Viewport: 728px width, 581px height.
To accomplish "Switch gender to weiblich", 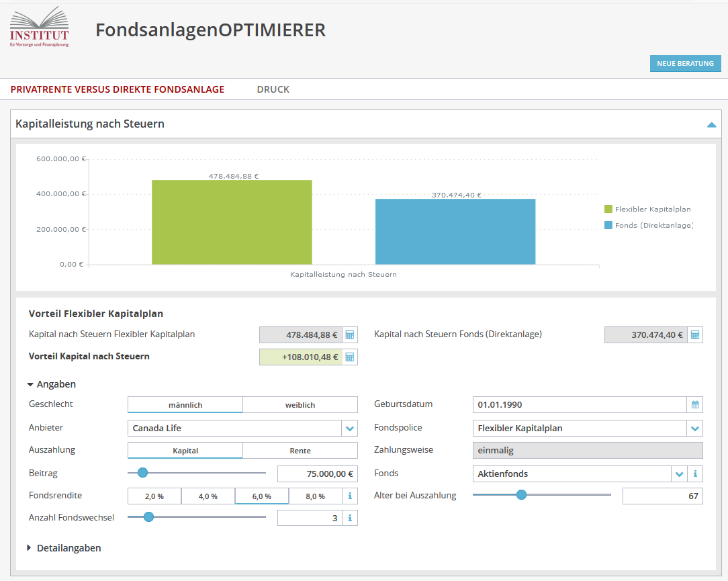I will point(300,404).
